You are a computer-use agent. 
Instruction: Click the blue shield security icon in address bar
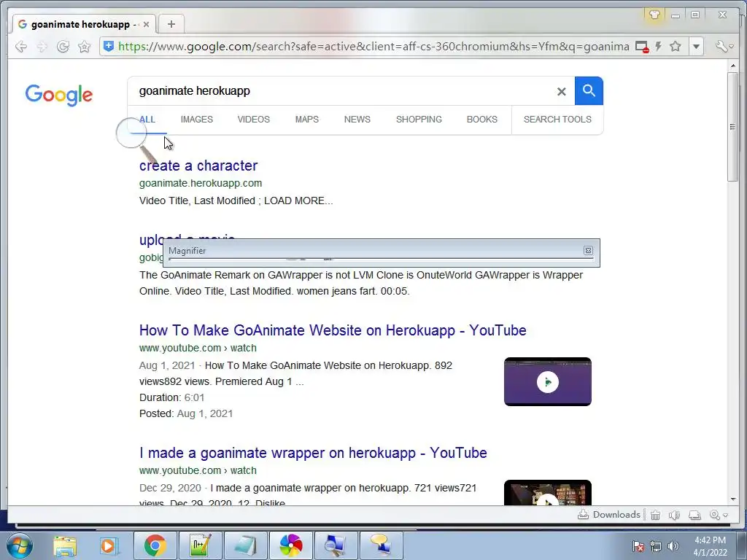tap(109, 46)
